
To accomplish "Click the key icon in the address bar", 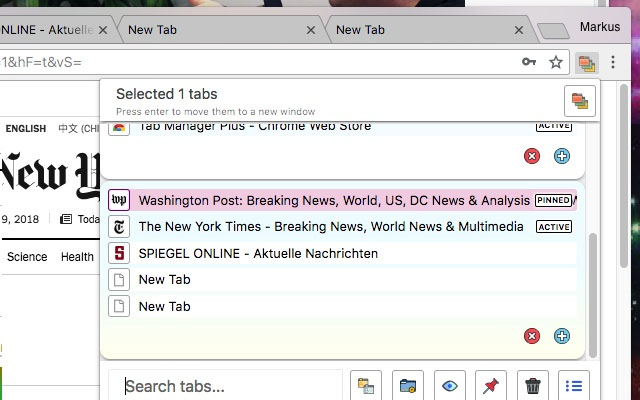I will pyautogui.click(x=529, y=63).
